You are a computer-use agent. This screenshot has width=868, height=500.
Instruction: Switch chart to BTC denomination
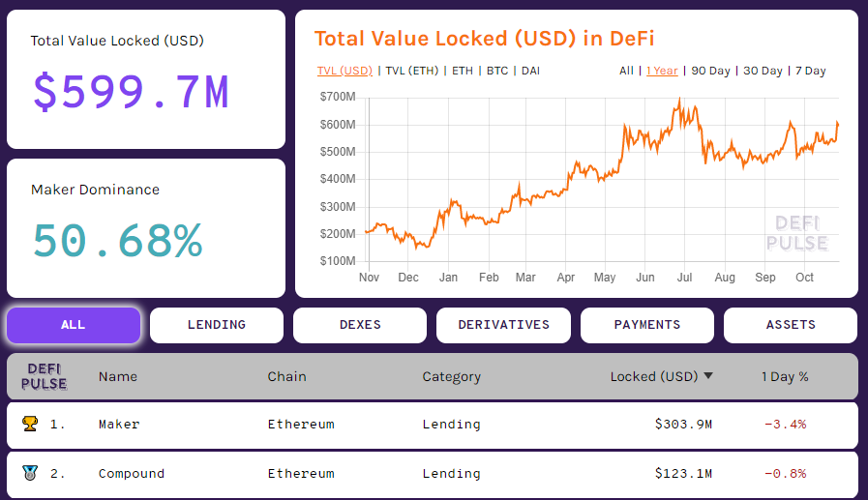(497, 71)
